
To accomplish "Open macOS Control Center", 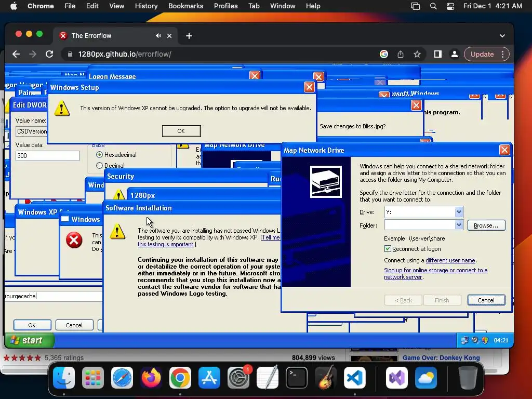I will pos(450,6).
